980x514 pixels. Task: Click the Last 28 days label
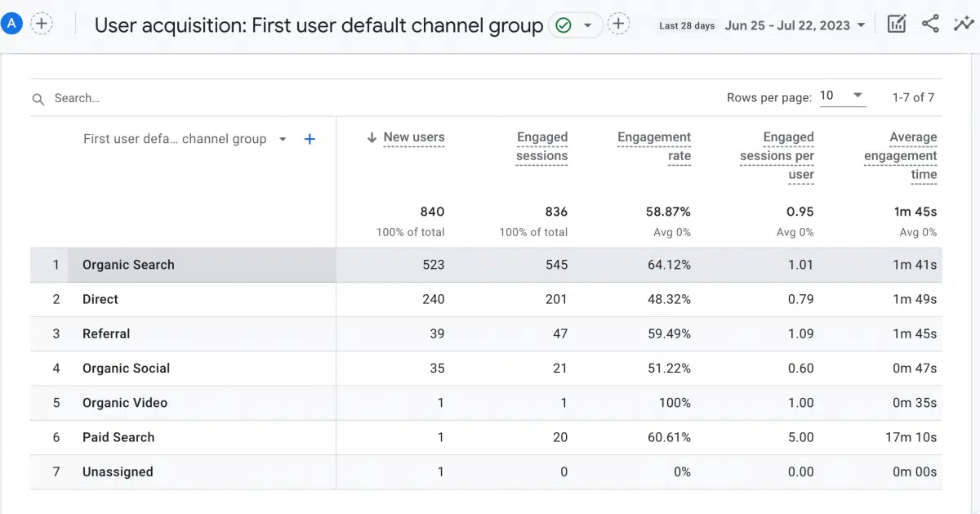(687, 25)
